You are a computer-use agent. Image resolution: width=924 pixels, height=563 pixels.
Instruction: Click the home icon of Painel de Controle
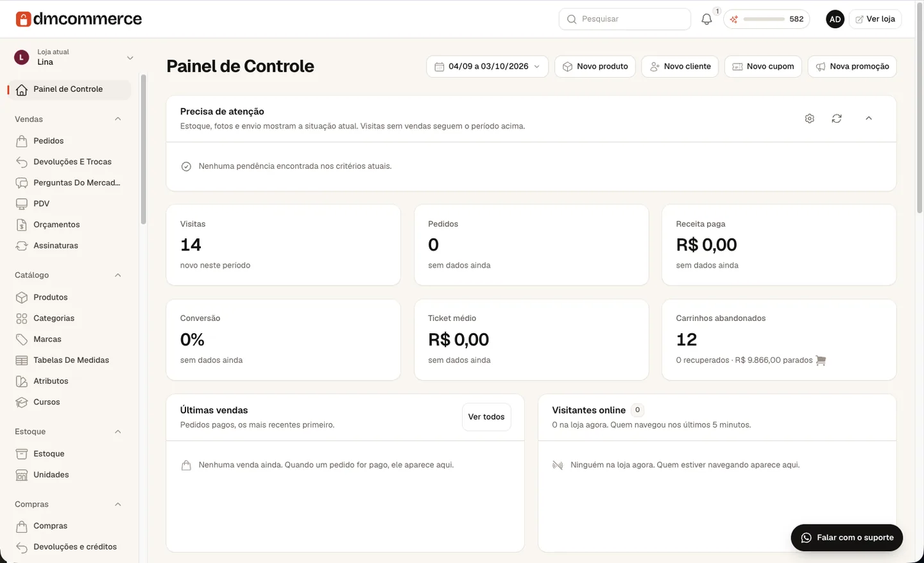point(22,90)
